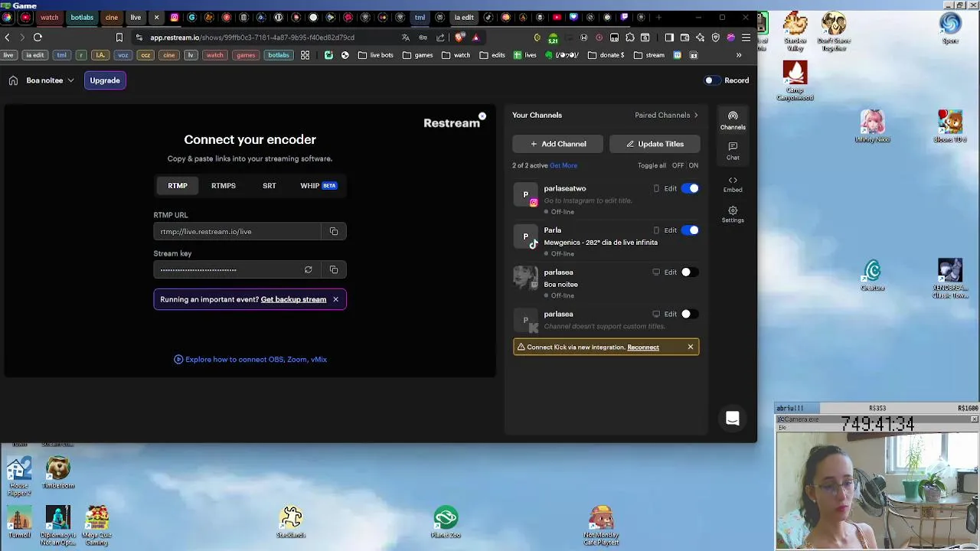Click the Planet Zoo desktop icon

click(x=446, y=523)
